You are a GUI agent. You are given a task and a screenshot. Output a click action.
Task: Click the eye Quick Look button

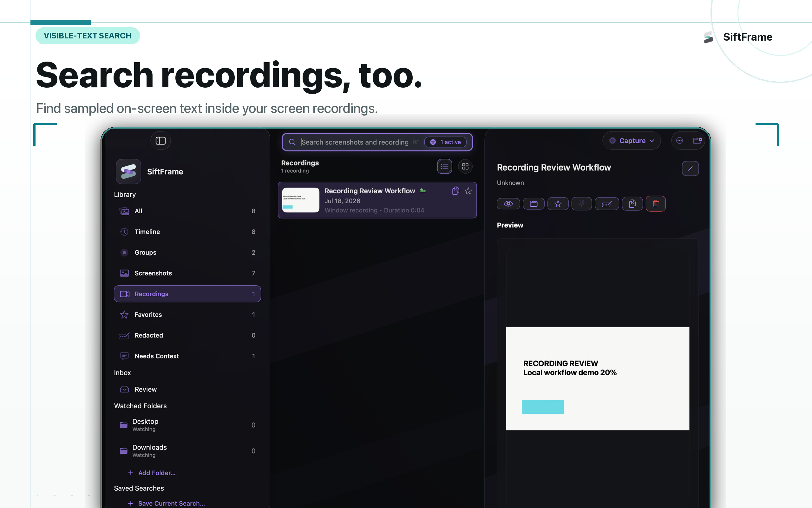508,204
